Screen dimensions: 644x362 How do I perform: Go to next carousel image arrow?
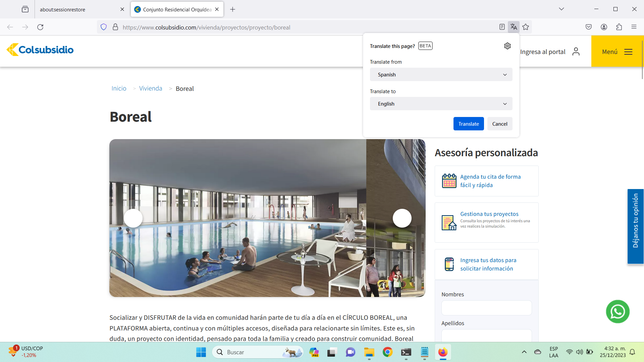(402, 218)
